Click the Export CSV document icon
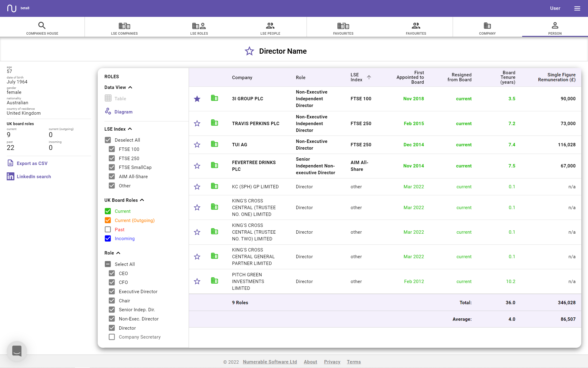588x368 pixels. 10,163
